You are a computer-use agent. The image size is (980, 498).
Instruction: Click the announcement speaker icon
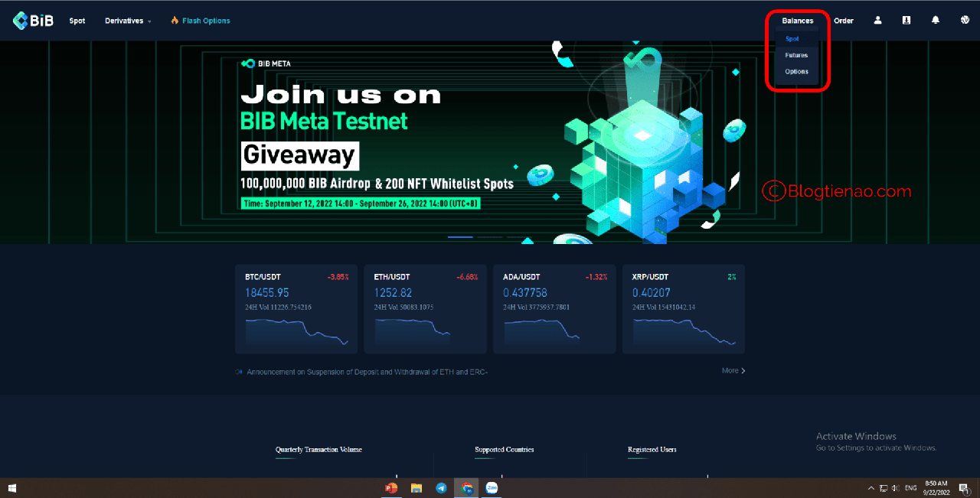(x=239, y=372)
